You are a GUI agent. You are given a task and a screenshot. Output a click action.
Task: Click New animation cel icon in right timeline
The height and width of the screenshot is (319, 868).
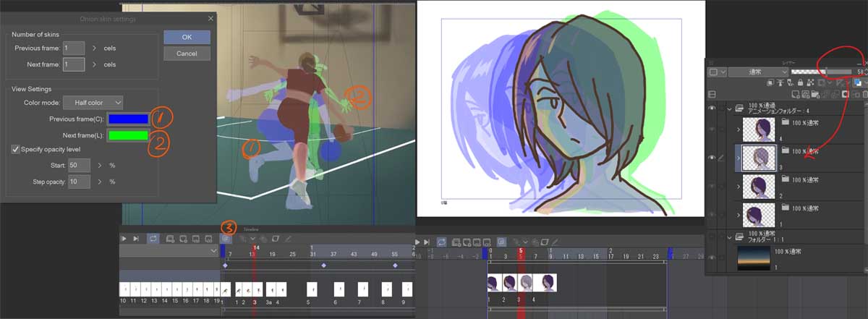pyautogui.click(x=467, y=242)
